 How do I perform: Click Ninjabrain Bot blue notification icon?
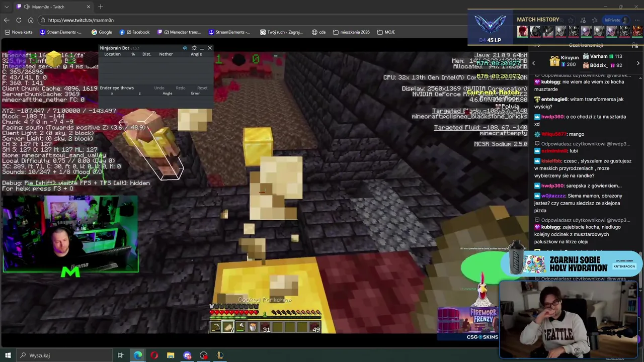pyautogui.click(x=185, y=48)
